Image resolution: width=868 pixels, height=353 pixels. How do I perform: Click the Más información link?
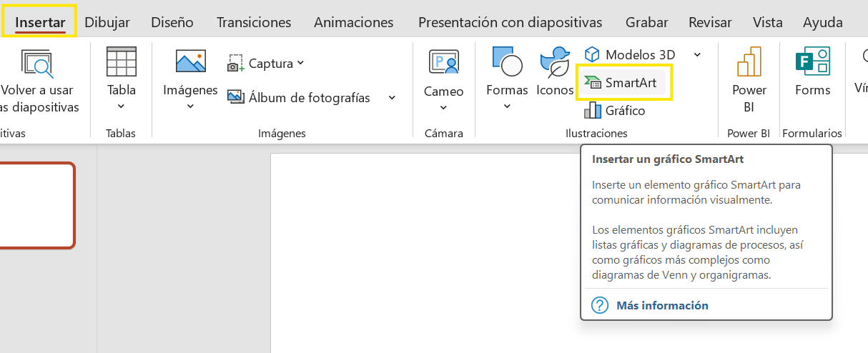662,305
